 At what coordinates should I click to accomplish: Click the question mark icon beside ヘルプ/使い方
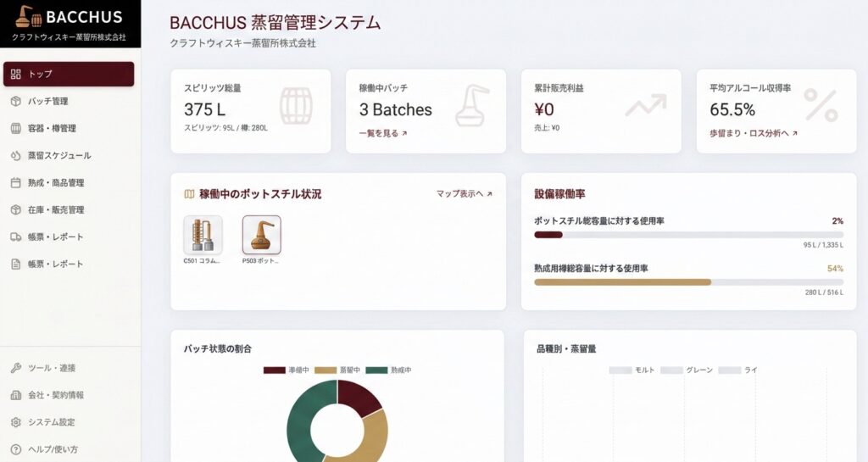(x=15, y=449)
